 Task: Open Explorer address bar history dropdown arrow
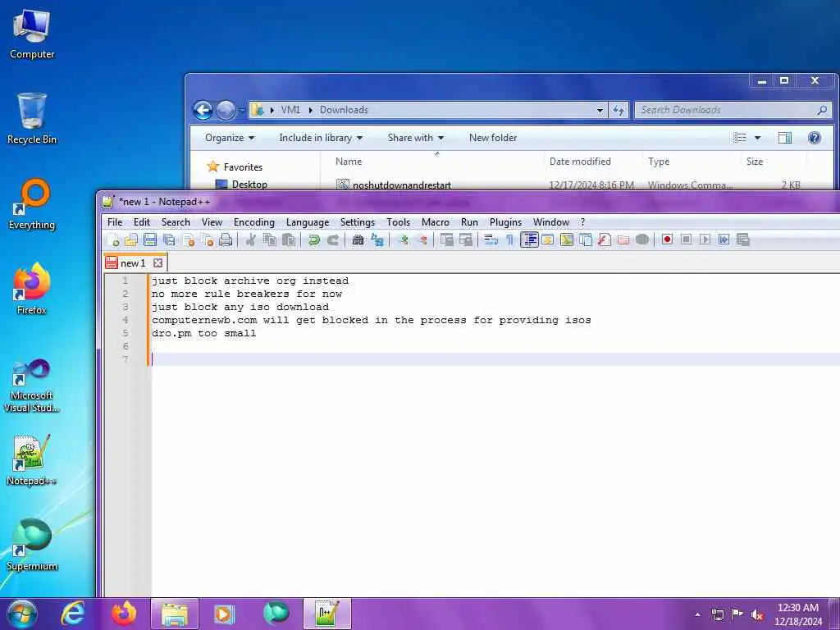(600, 110)
